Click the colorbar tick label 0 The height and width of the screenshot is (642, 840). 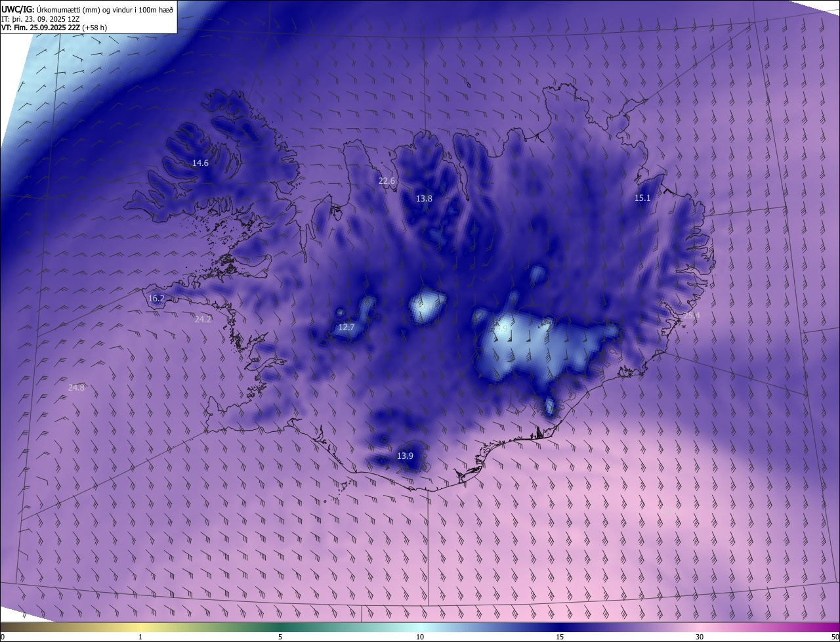(x=3, y=637)
